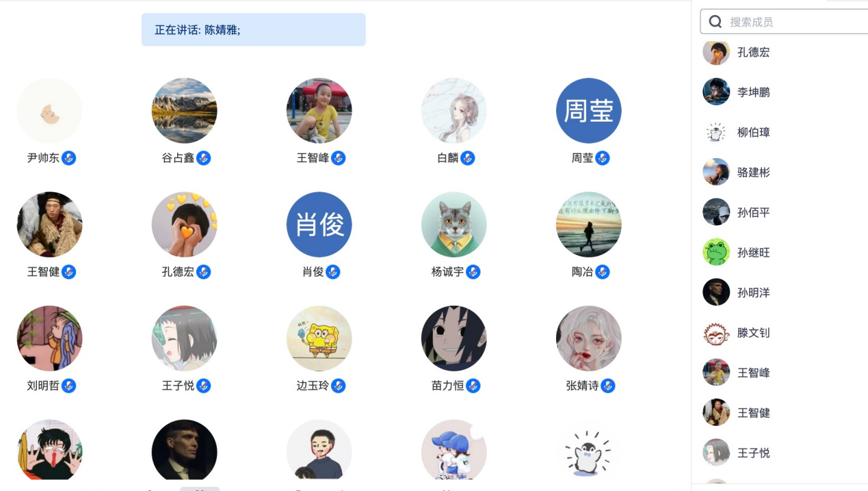Click 杨诚宇's cat avatar
The width and height of the screenshot is (868, 491).
click(x=454, y=224)
